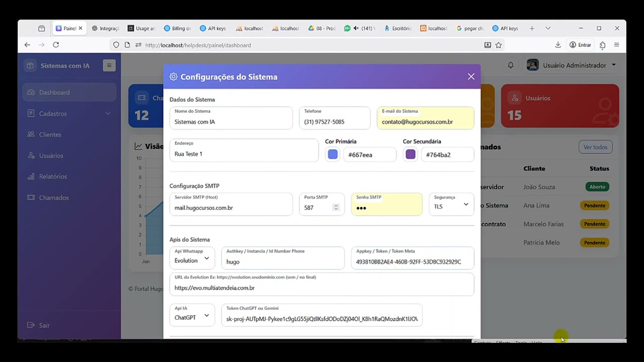Click the Sistemas com IA cube logo

(x=31, y=66)
